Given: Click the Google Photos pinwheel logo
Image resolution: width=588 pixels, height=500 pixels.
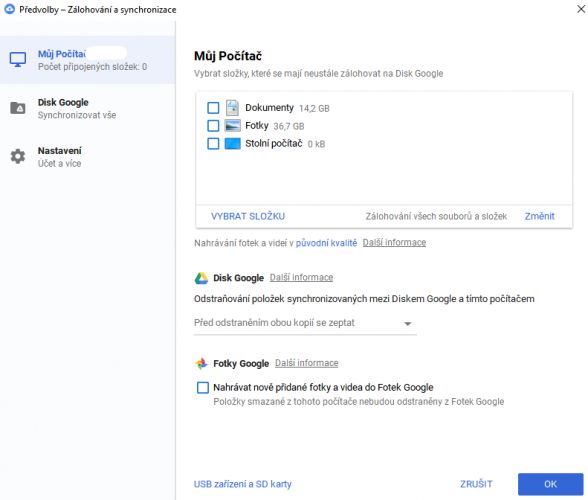Looking at the screenshot, I should pyautogui.click(x=201, y=363).
